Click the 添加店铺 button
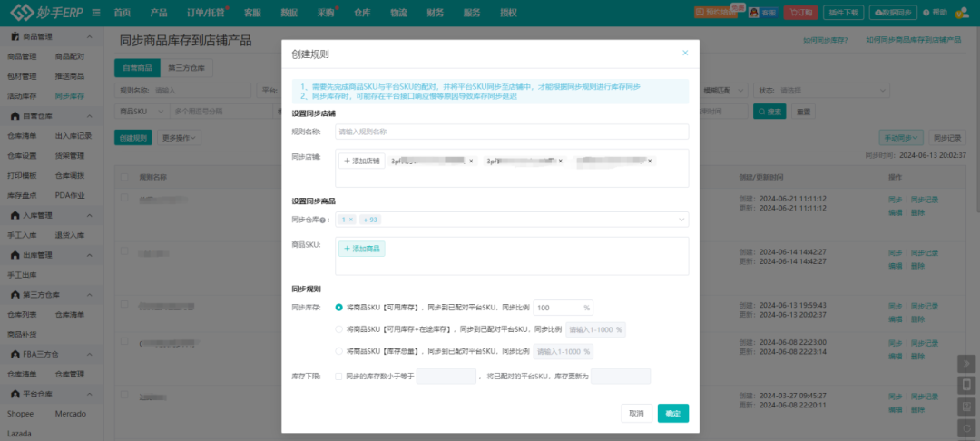 (361, 161)
